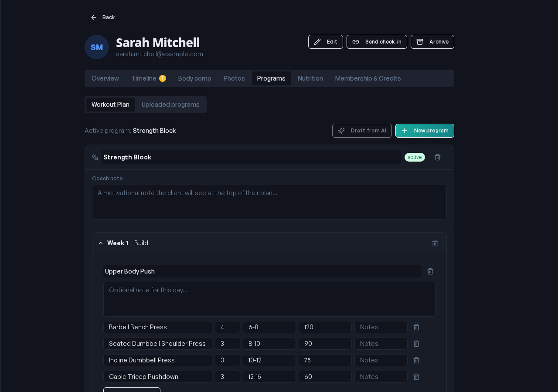Delete the Upper Body Push day

click(430, 271)
